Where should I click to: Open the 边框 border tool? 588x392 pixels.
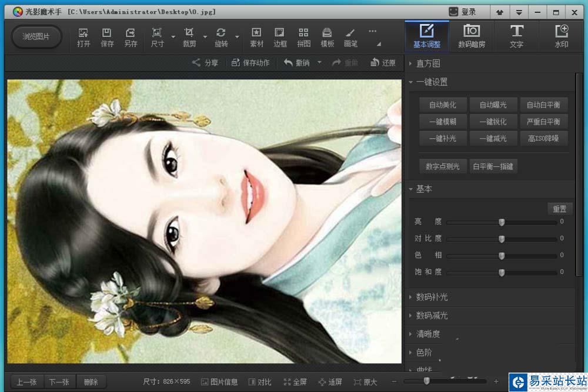pos(280,37)
